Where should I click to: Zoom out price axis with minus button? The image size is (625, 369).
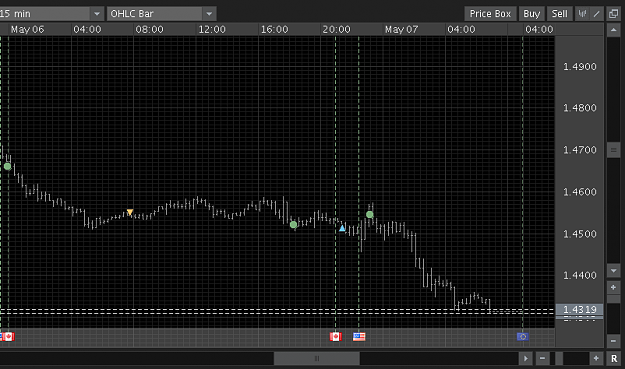(x=613, y=341)
